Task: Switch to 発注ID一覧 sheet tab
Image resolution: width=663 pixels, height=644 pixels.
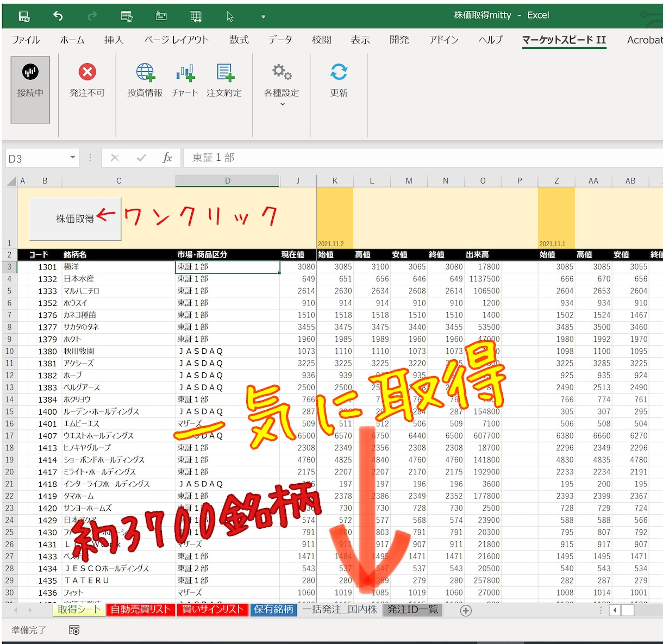Action: [x=412, y=610]
